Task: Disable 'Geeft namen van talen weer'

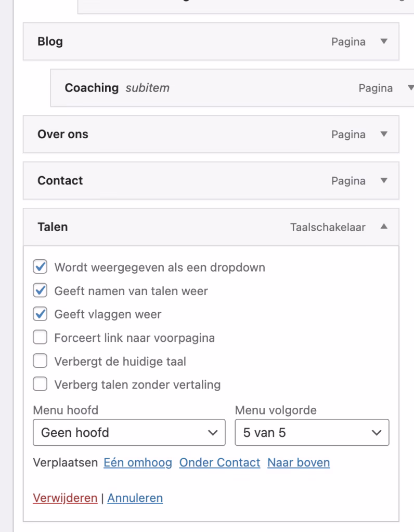Action: pos(40,290)
